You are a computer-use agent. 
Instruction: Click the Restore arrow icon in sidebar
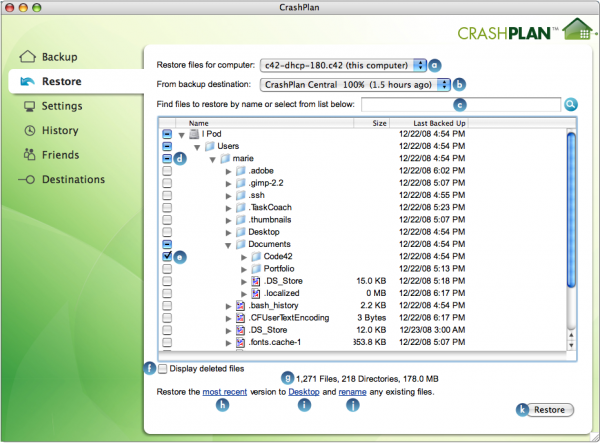(28, 81)
